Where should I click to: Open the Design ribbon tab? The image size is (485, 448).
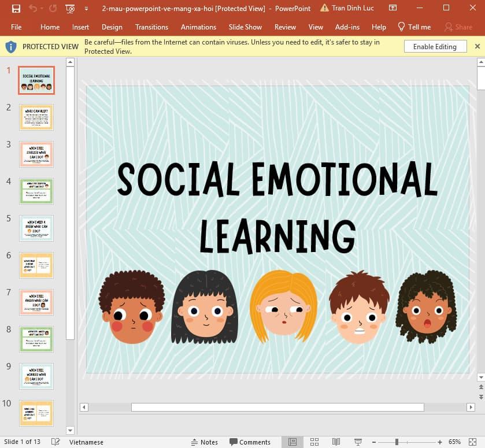tap(112, 27)
